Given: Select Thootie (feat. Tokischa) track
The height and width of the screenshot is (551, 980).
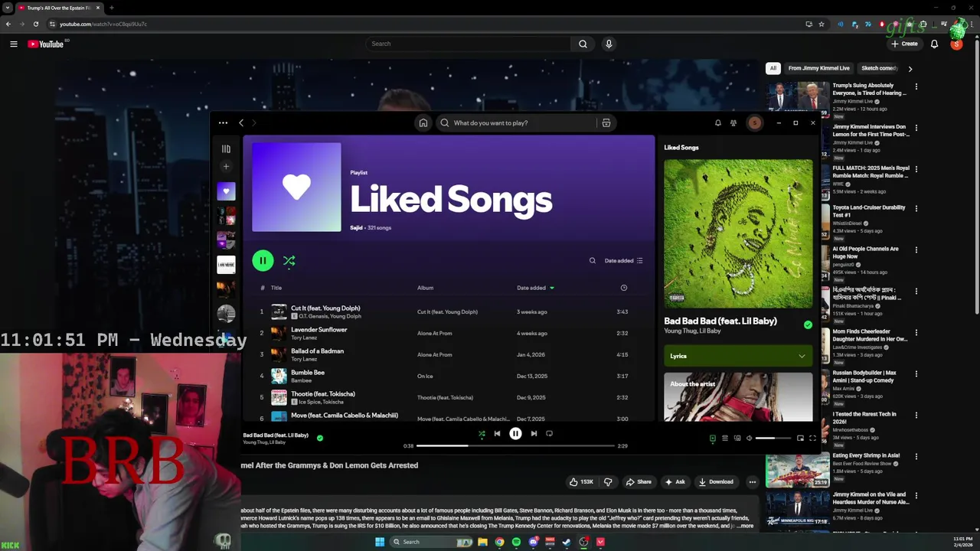Looking at the screenshot, I should pyautogui.click(x=448, y=397).
